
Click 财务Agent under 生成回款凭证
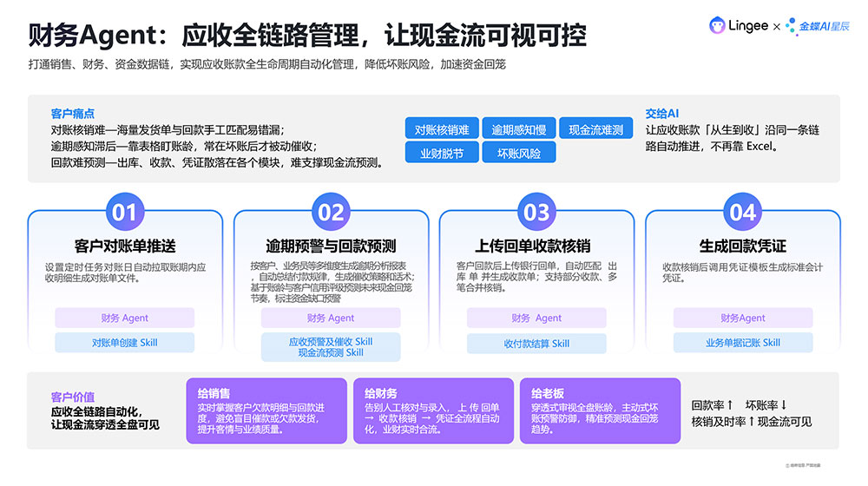coord(743,318)
